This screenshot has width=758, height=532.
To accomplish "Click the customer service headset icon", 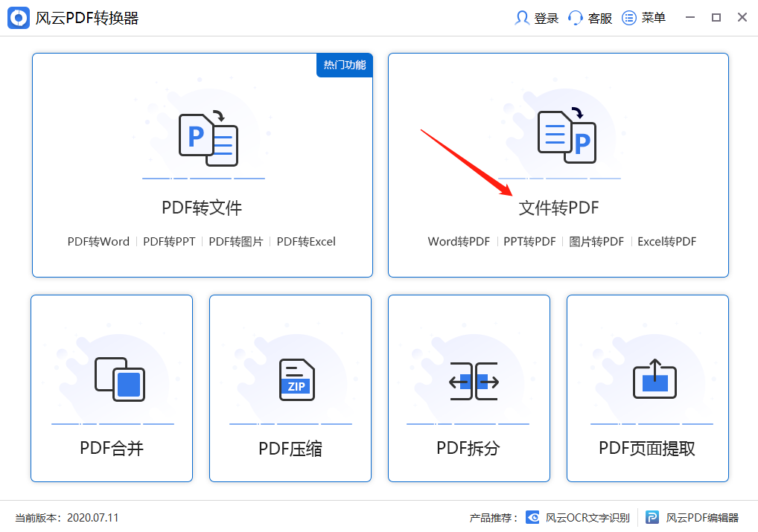I will [576, 18].
